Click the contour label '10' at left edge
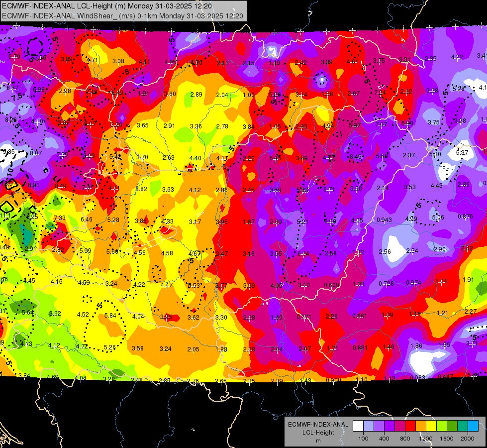 pos(9,171)
